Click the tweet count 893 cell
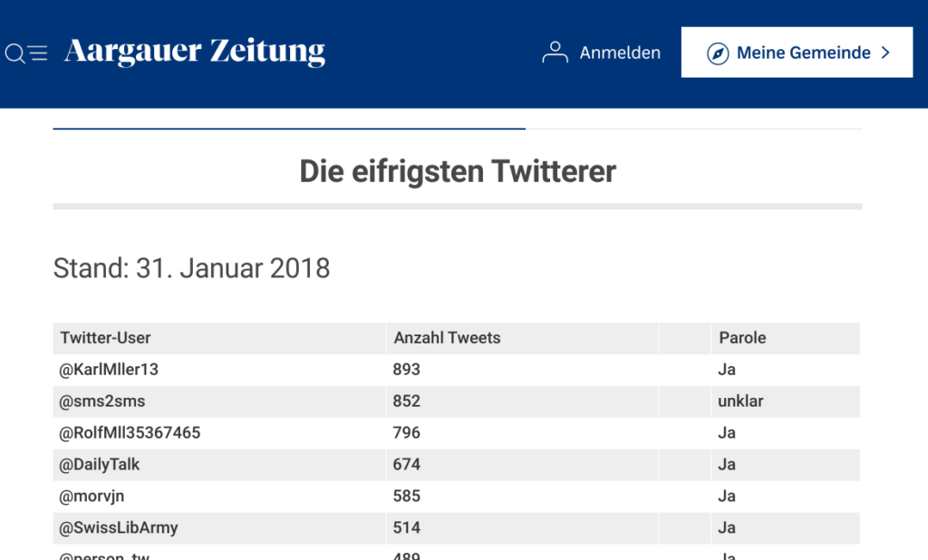The height and width of the screenshot is (560, 928). [407, 370]
